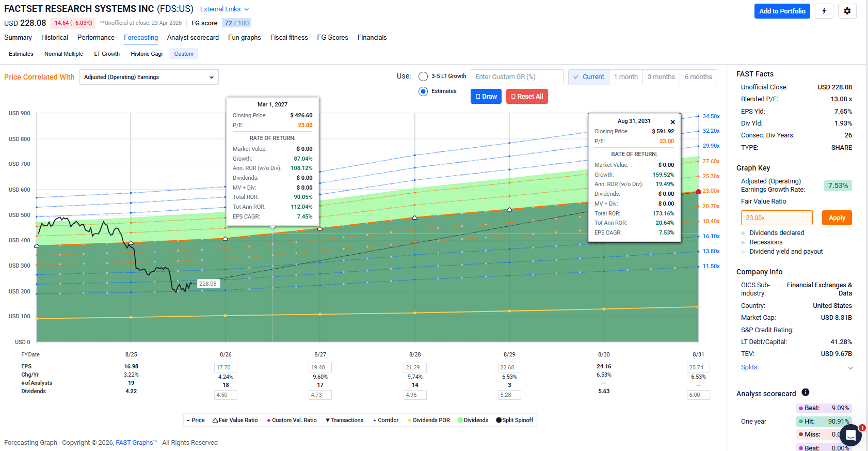Click the Add to Portfolio button
This screenshot has width=868, height=451.
point(782,11)
